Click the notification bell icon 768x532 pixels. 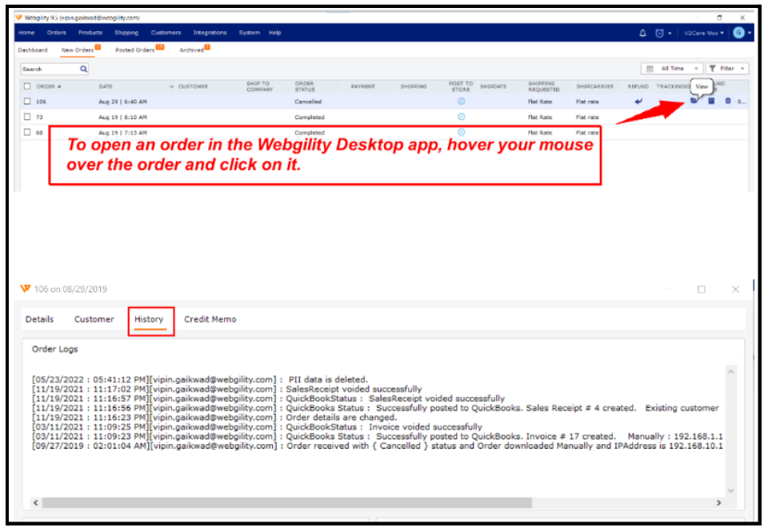[642, 33]
